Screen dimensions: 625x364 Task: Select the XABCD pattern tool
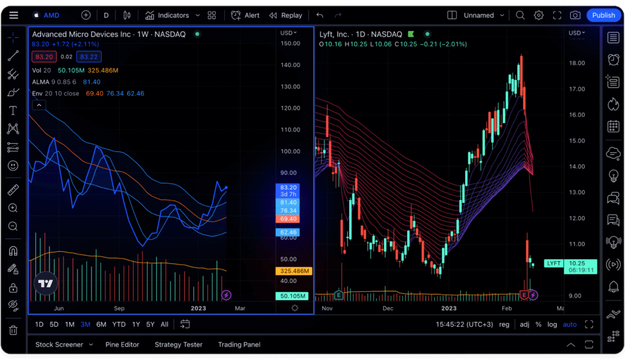pos(13,129)
